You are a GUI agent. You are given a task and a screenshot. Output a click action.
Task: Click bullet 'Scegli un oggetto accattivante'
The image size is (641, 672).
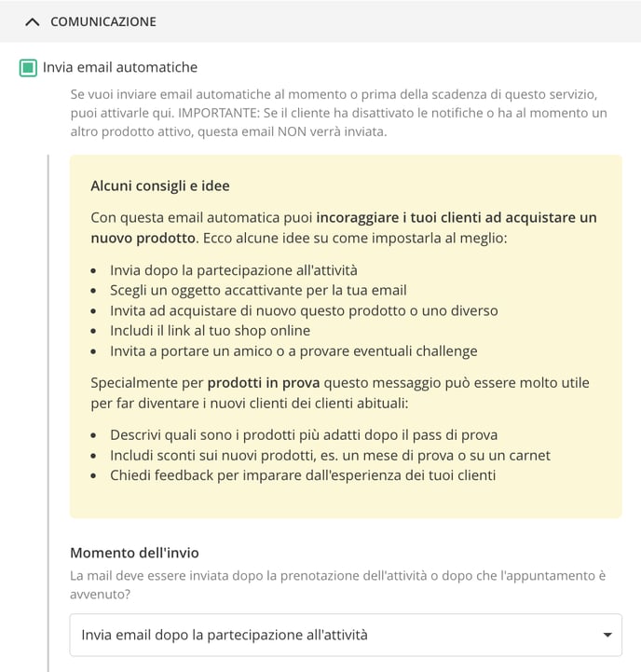tap(258, 291)
